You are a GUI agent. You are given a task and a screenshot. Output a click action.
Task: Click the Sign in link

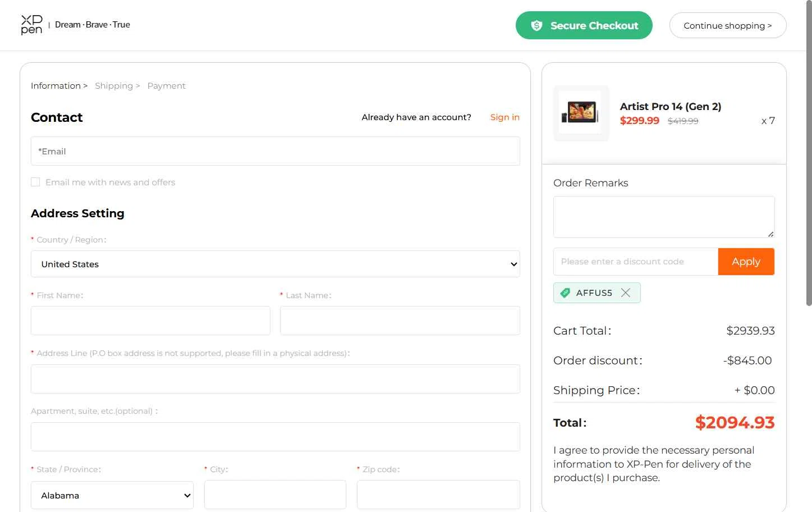504,117
